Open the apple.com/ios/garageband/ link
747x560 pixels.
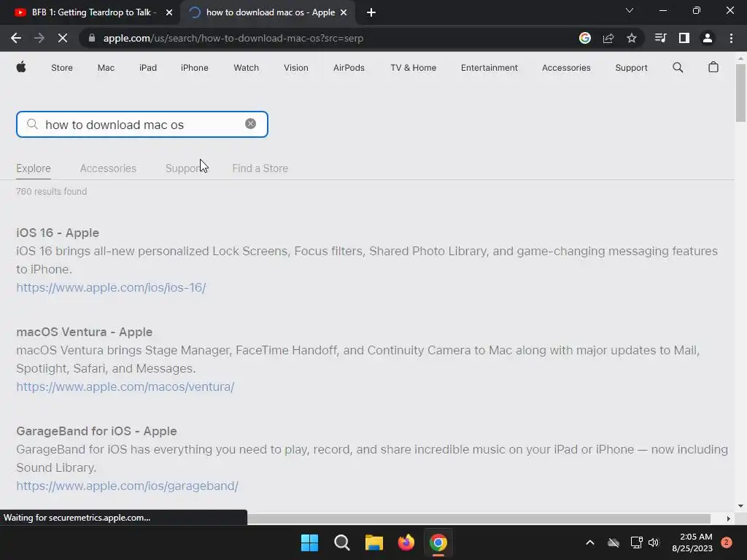tap(127, 486)
